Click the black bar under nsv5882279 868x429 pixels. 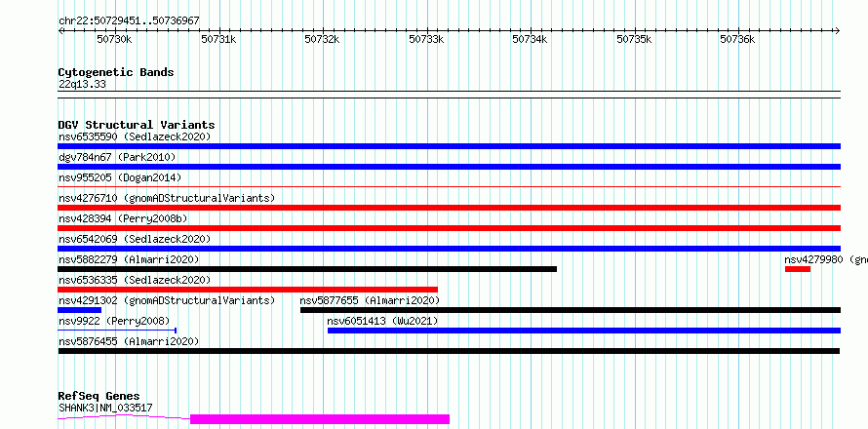pyautogui.click(x=307, y=269)
